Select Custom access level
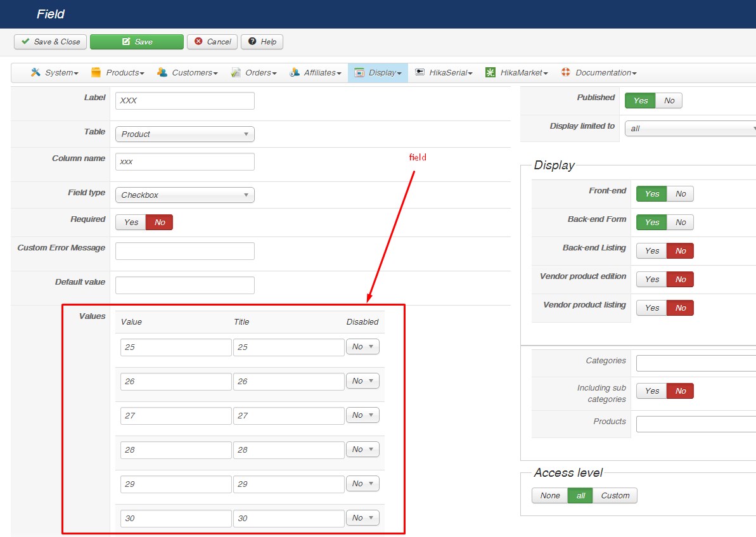 pos(615,496)
